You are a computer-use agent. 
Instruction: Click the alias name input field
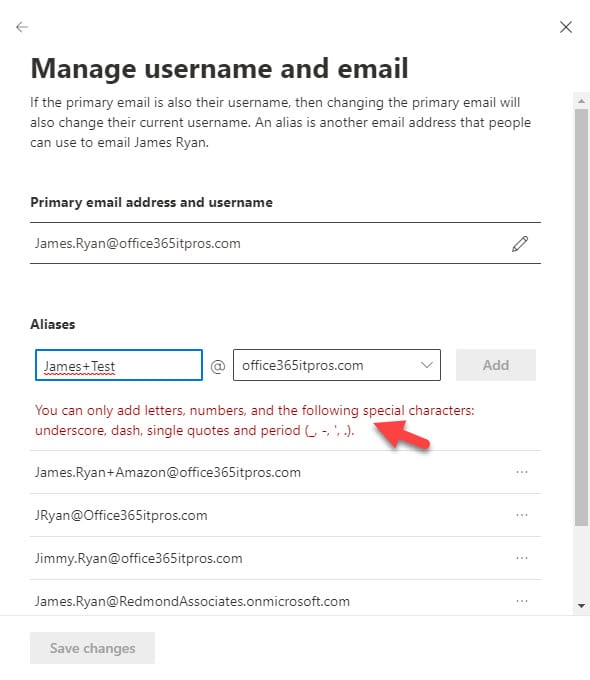tap(119, 365)
